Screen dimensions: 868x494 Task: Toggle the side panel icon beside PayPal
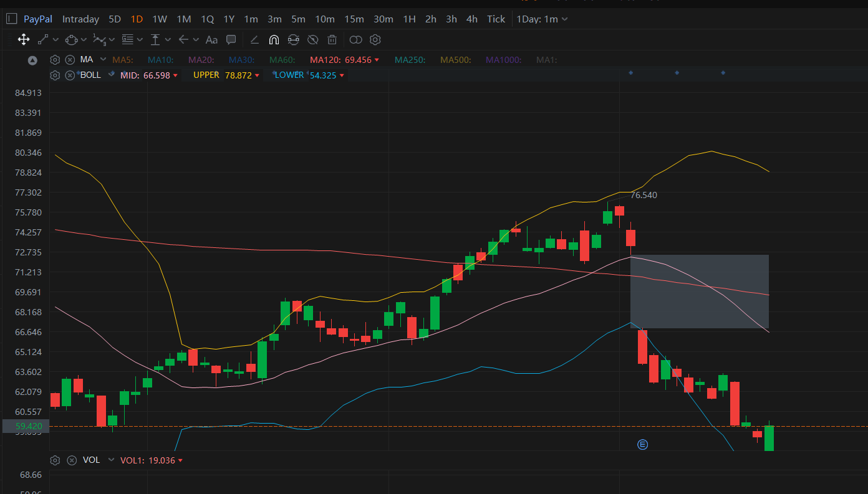pyautogui.click(x=11, y=19)
